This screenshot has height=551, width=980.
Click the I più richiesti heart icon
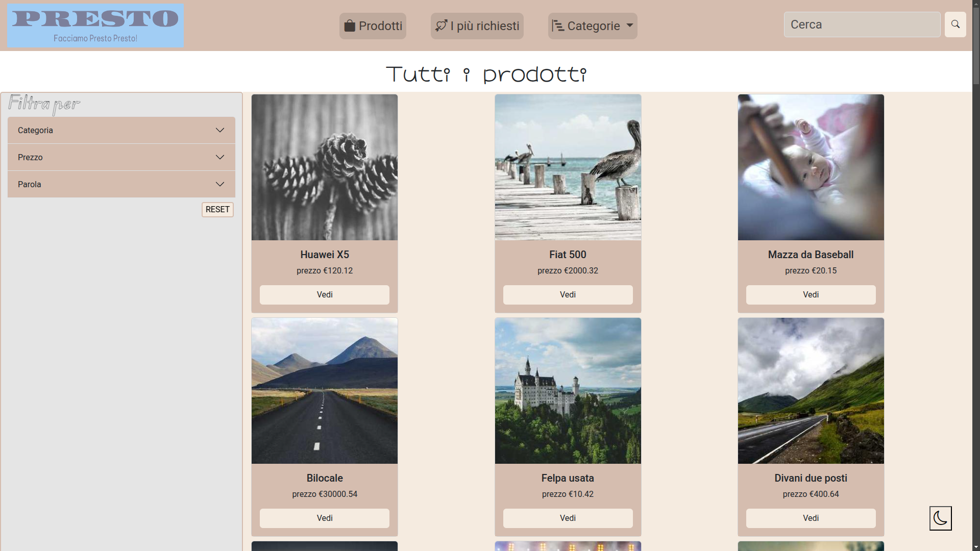(442, 26)
